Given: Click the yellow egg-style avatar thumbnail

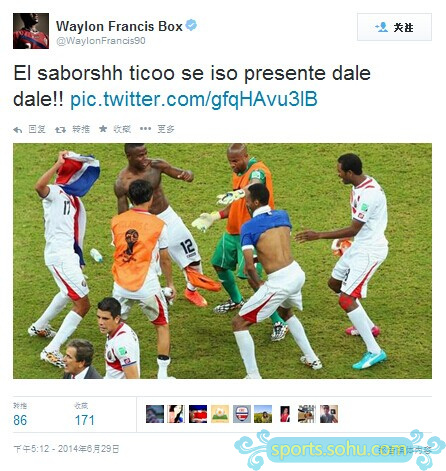Looking at the screenshot, I should click(x=220, y=414).
